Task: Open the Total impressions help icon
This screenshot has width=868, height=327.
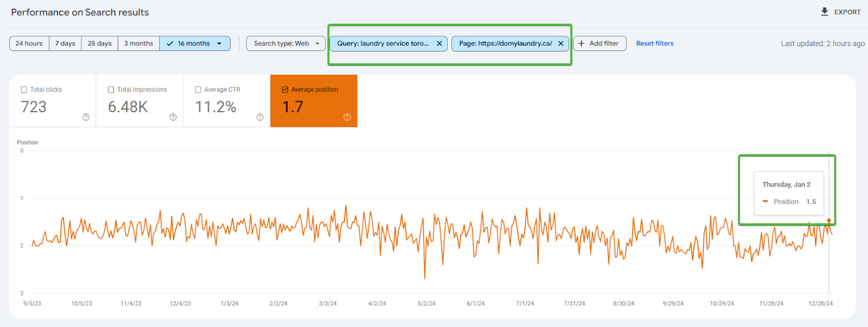Action: click(x=173, y=117)
